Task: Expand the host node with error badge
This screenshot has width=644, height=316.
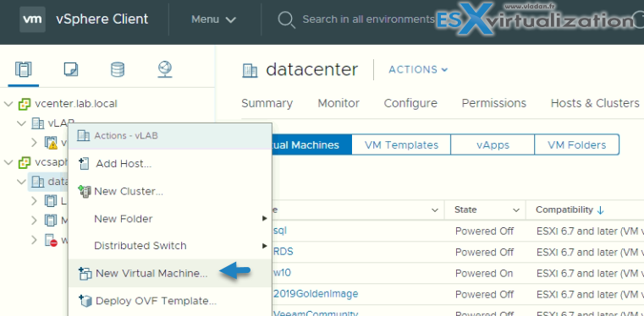Action: coord(35,240)
